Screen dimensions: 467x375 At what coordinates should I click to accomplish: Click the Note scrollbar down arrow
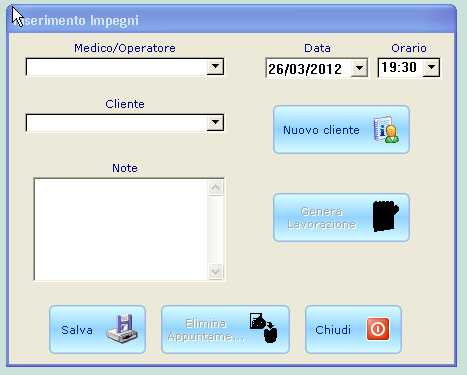[215, 271]
